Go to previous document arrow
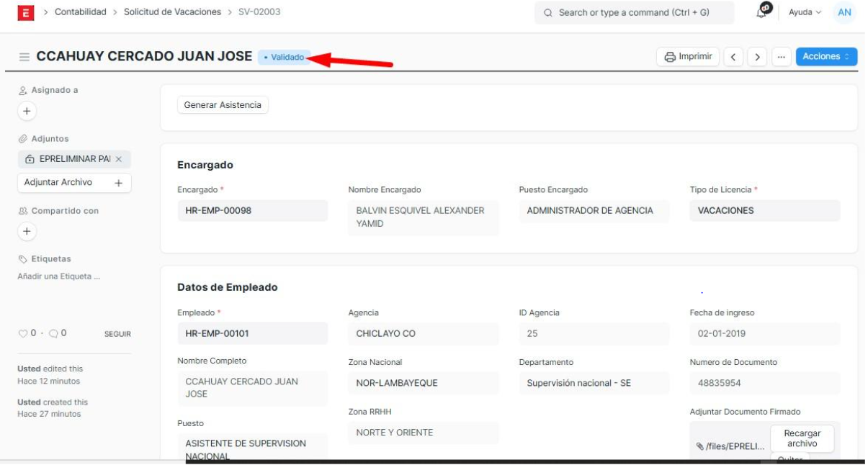868x465 pixels. 733,57
